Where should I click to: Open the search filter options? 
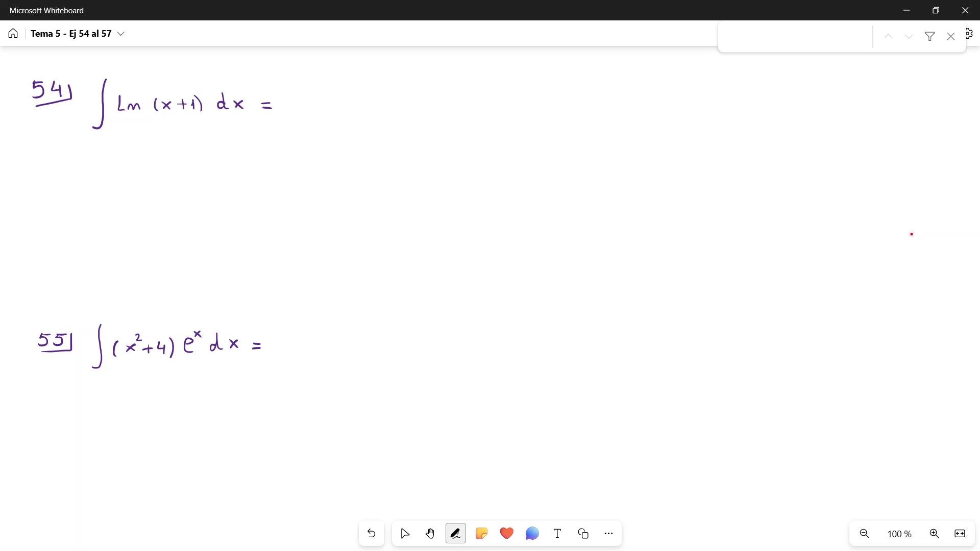pos(929,36)
